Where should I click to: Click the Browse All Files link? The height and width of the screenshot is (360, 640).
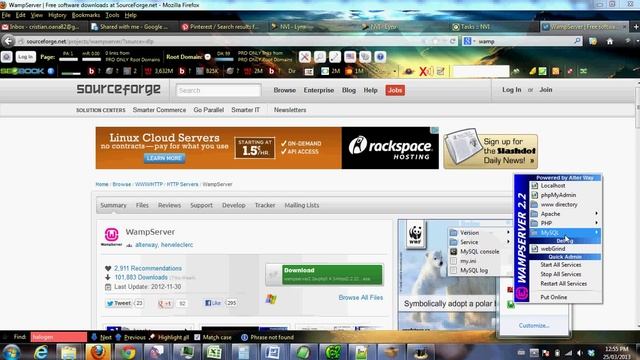(x=361, y=298)
